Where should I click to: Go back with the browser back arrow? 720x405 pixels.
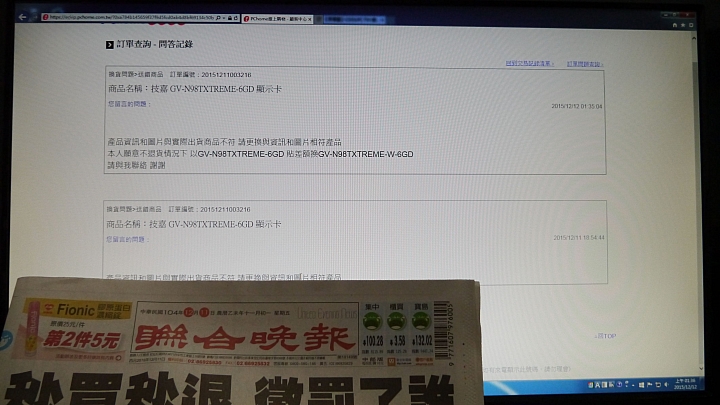[x=22, y=17]
